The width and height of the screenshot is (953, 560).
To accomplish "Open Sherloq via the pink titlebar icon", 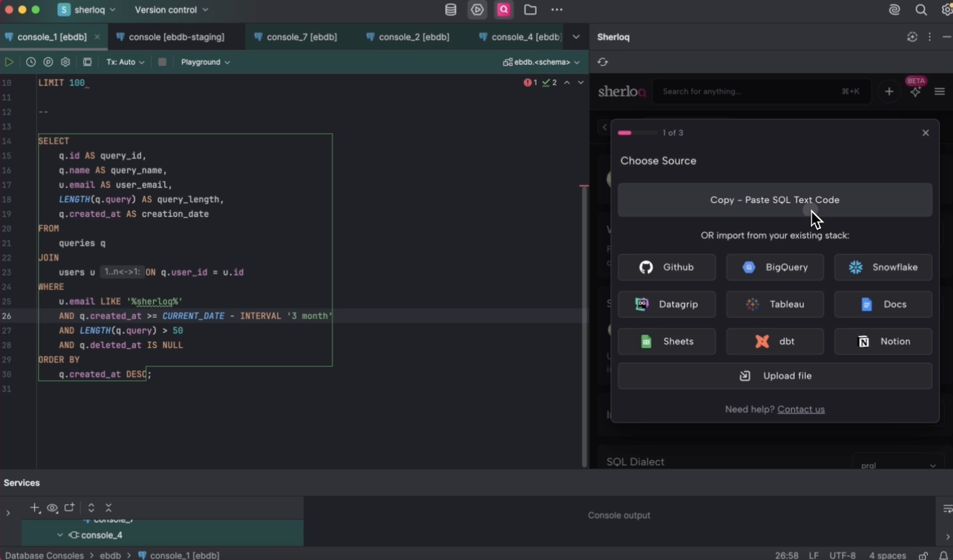I will [503, 9].
